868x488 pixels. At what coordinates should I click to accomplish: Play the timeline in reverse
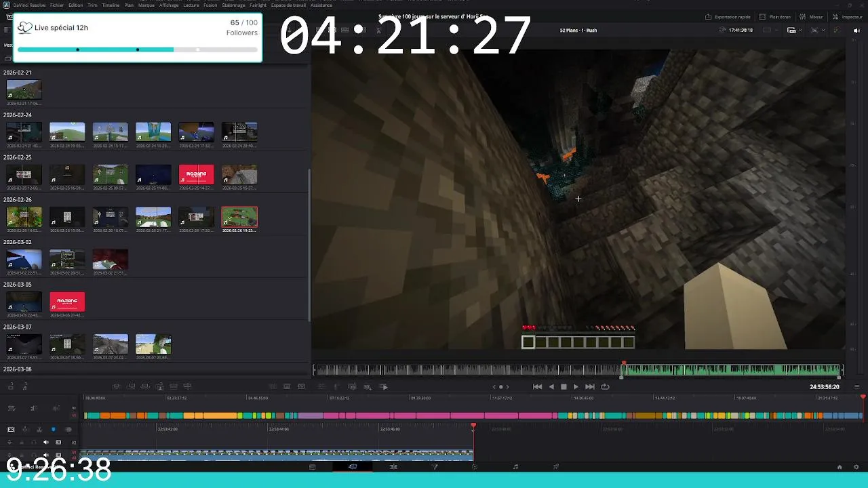[551, 386]
